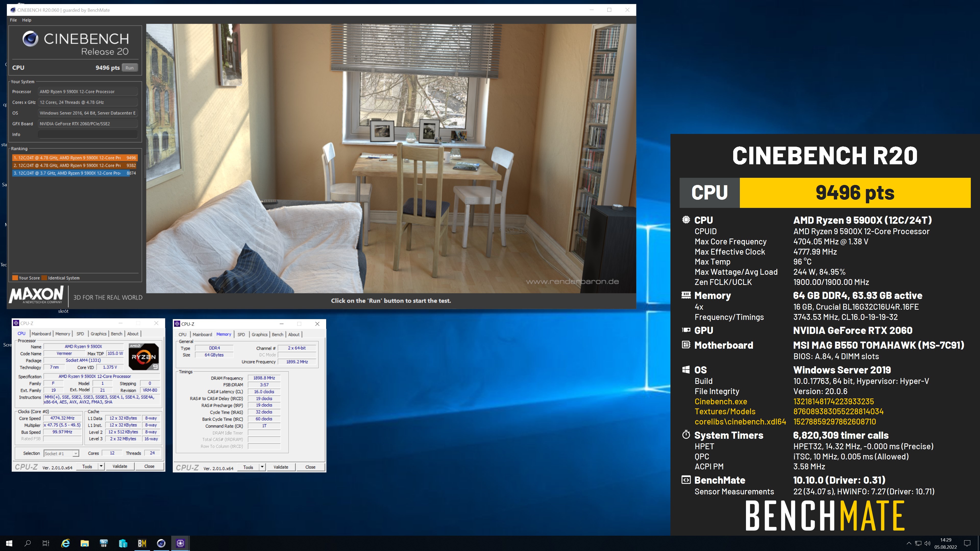The height and width of the screenshot is (551, 980).
Task: Click the Cinebench logo sphere icon
Action: (30, 39)
